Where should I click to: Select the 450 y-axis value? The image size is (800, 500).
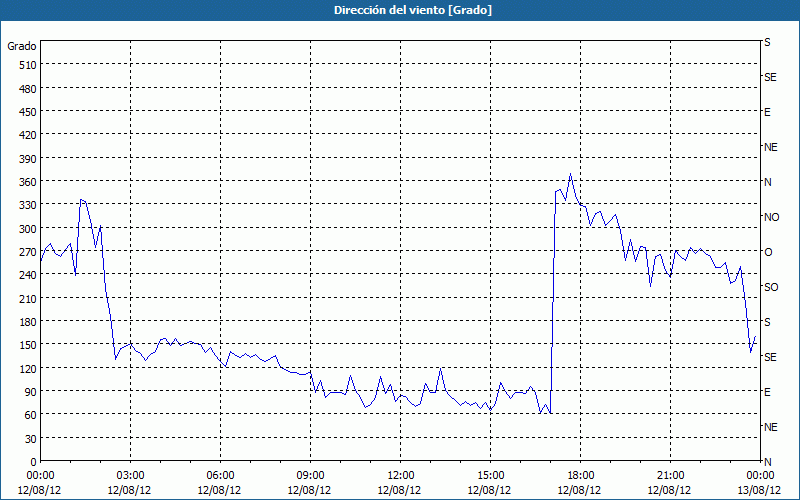pos(28,112)
